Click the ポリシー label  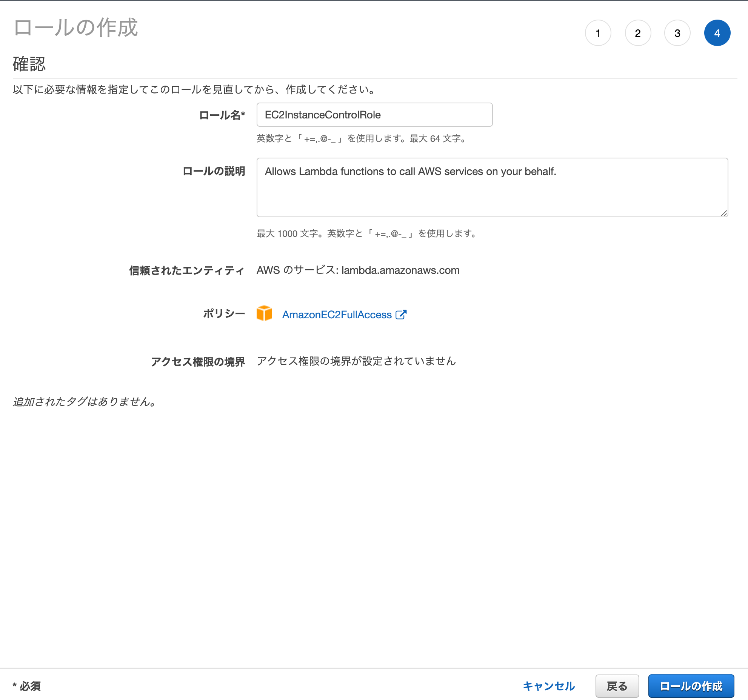coord(224,313)
